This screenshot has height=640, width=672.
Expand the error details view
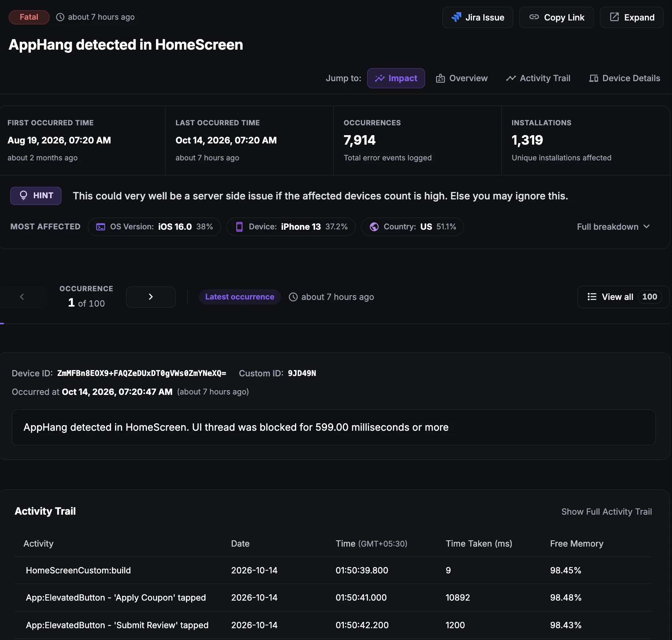pyautogui.click(x=631, y=17)
